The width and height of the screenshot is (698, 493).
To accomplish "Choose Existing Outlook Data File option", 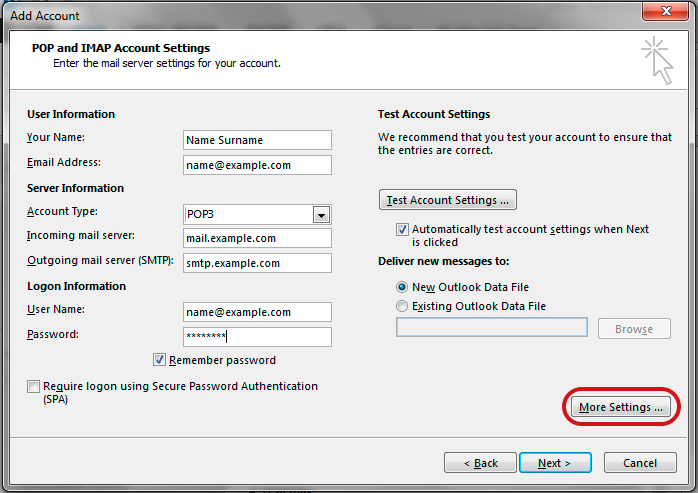I will pos(403,306).
